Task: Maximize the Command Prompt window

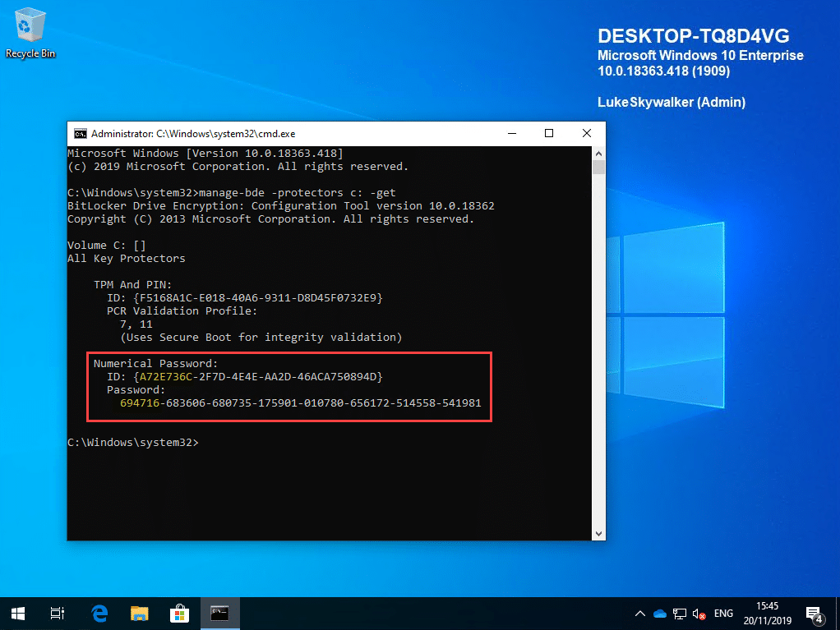Action: coord(549,133)
